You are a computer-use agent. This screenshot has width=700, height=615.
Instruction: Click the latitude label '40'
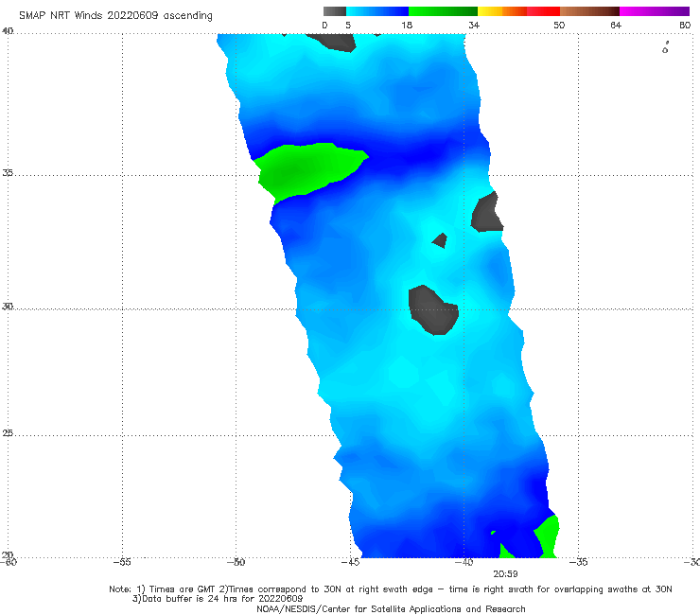tap(8, 31)
